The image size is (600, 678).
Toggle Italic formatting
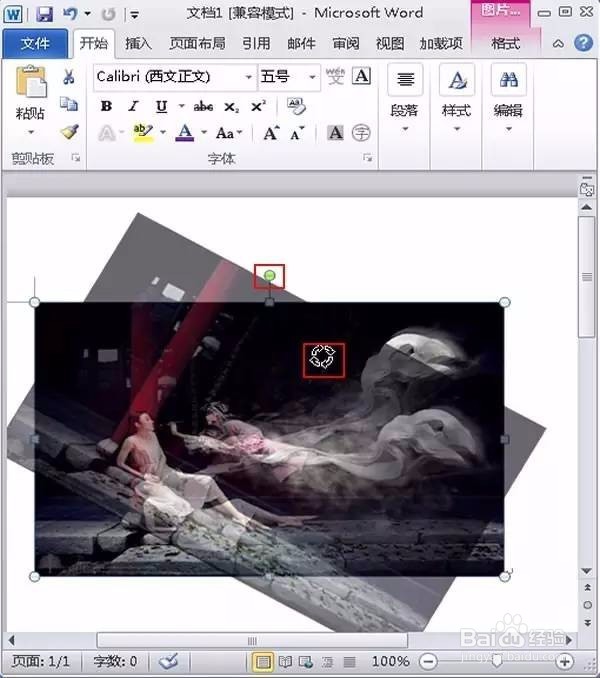pos(134,106)
